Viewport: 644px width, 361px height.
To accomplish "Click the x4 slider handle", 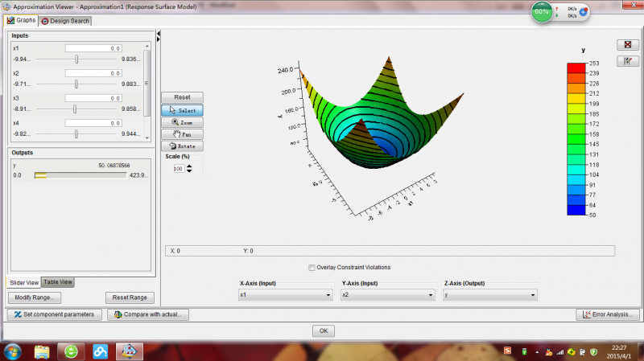I will click(76, 134).
